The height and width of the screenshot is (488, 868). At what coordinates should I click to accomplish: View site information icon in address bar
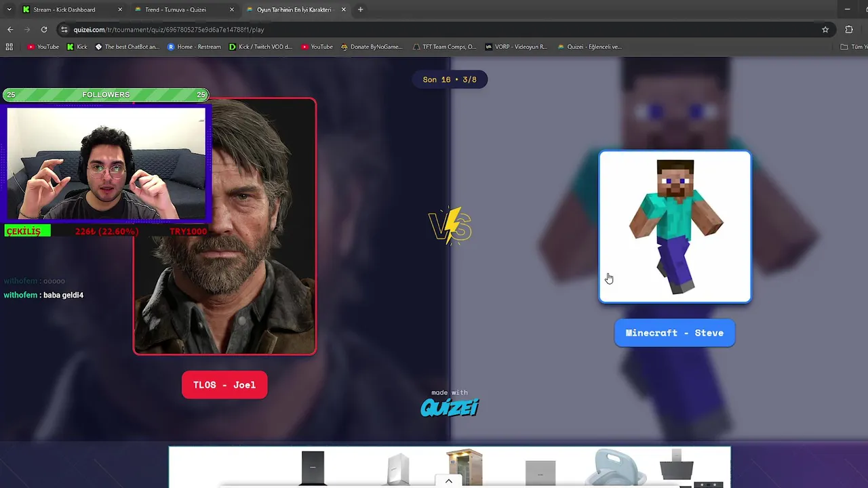click(64, 30)
